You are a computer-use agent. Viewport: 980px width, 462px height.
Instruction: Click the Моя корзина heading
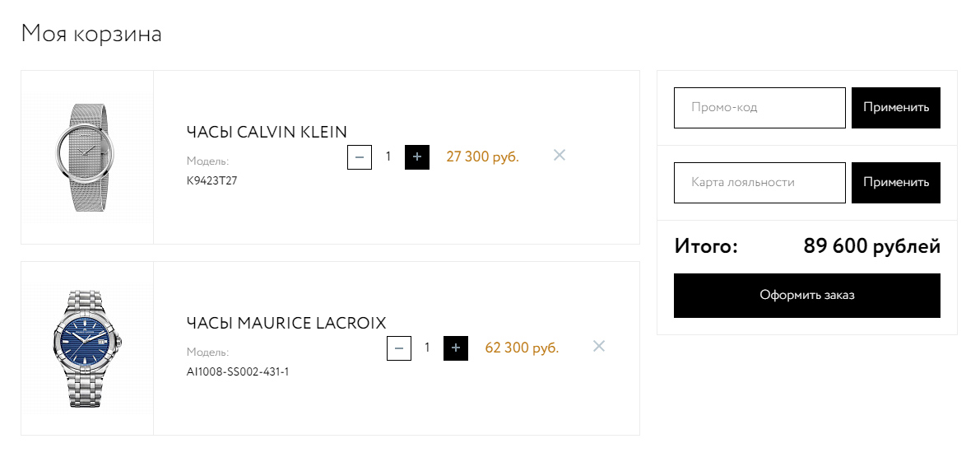click(x=91, y=34)
